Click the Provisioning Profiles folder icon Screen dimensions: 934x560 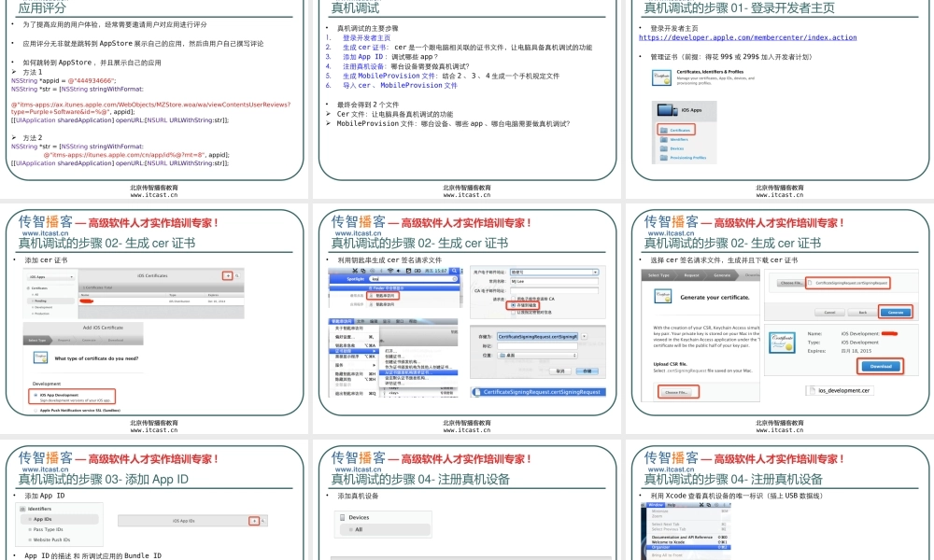click(662, 158)
